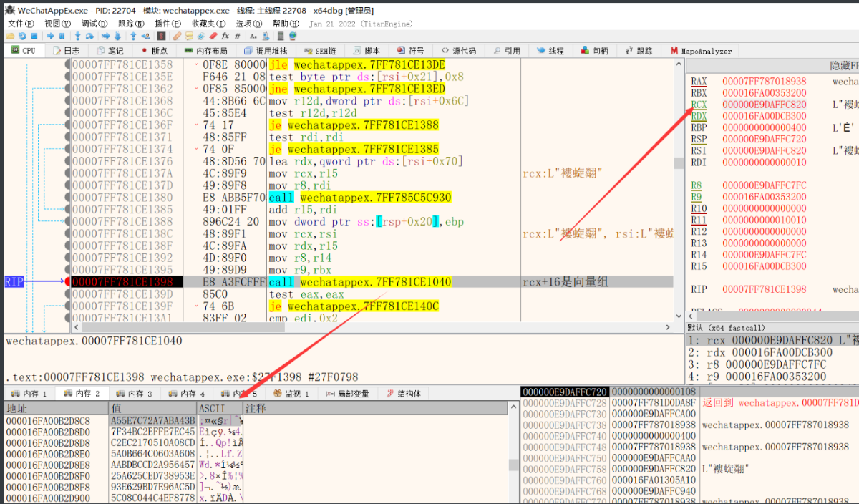Open Bookmarks via the red toolbar icon

point(213,36)
